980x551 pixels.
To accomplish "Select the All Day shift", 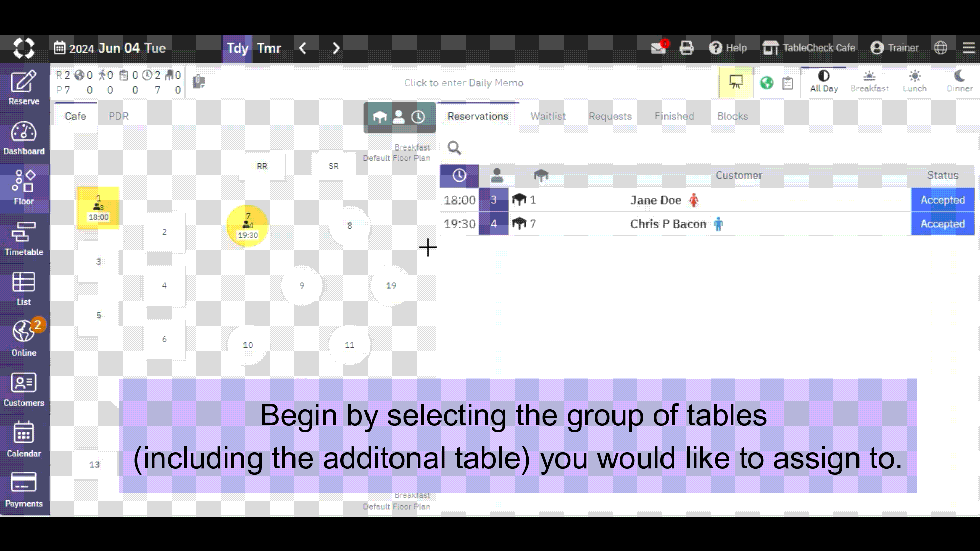I will pyautogui.click(x=824, y=82).
